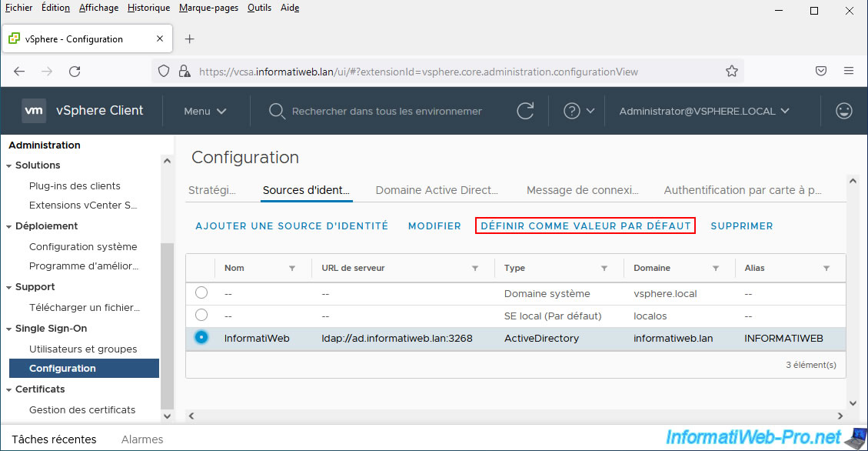The width and height of the screenshot is (868, 451).
Task: Open Plug-ins des clients
Action: pos(75,185)
